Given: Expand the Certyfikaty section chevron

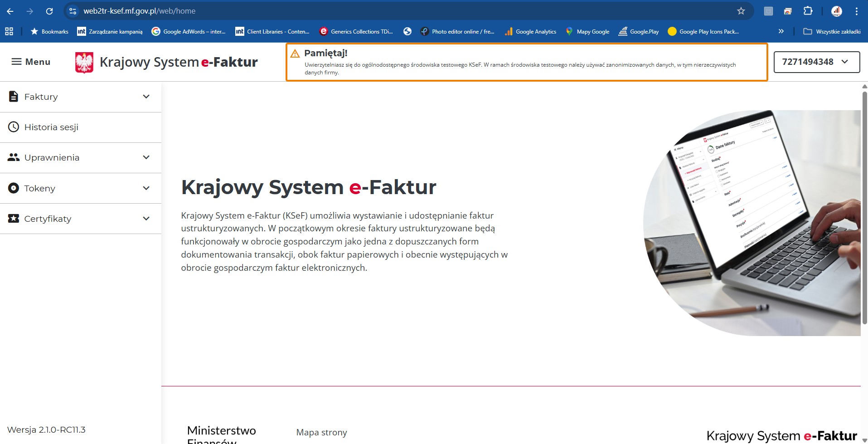Looking at the screenshot, I should click(x=146, y=219).
